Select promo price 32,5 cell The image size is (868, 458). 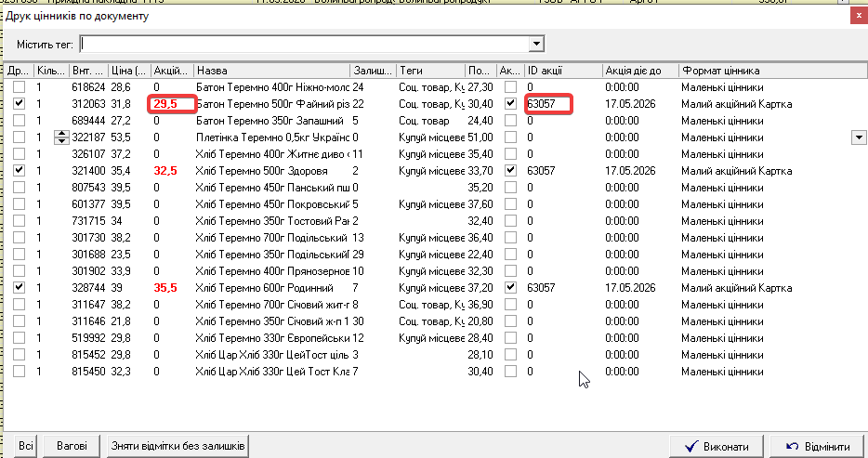(165, 170)
